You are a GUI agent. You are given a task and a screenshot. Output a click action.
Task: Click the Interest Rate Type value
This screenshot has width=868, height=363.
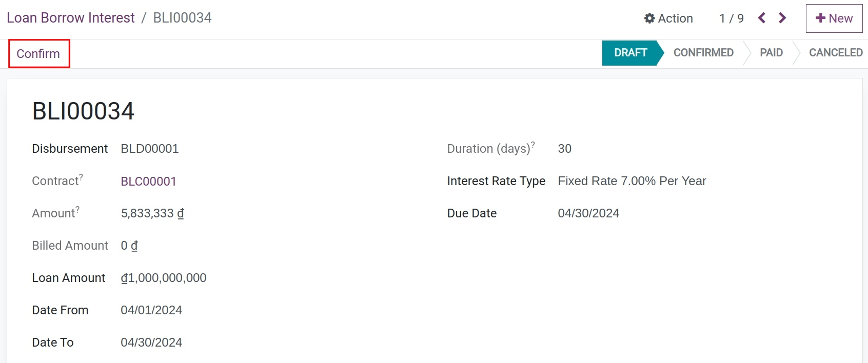[x=632, y=181]
